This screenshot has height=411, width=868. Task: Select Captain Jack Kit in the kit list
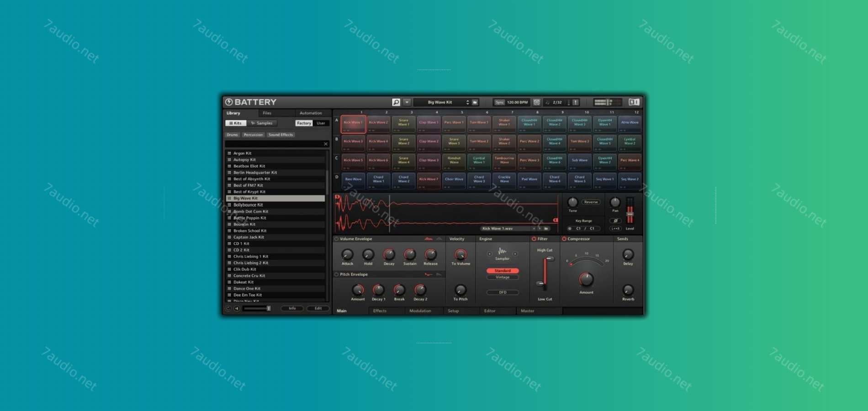click(x=275, y=237)
